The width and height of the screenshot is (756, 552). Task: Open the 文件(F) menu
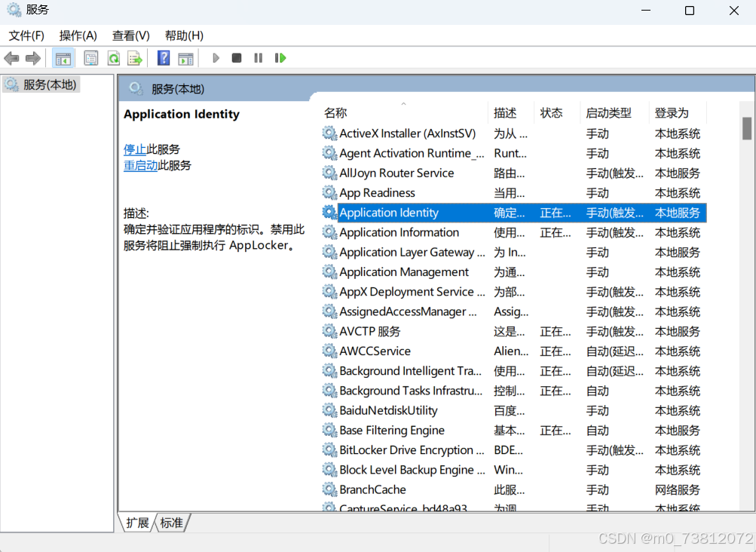[x=26, y=35]
